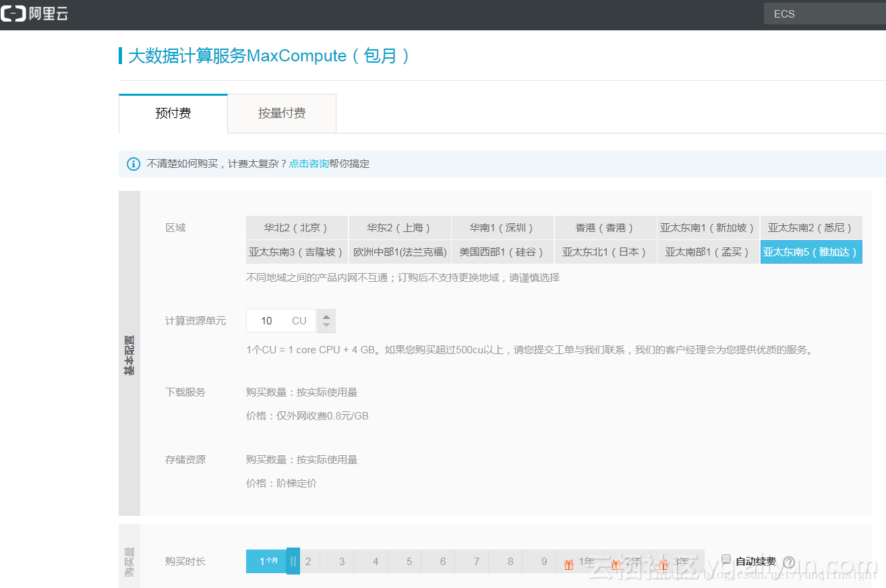Click the gift icon beside 1年 option

tap(568, 565)
